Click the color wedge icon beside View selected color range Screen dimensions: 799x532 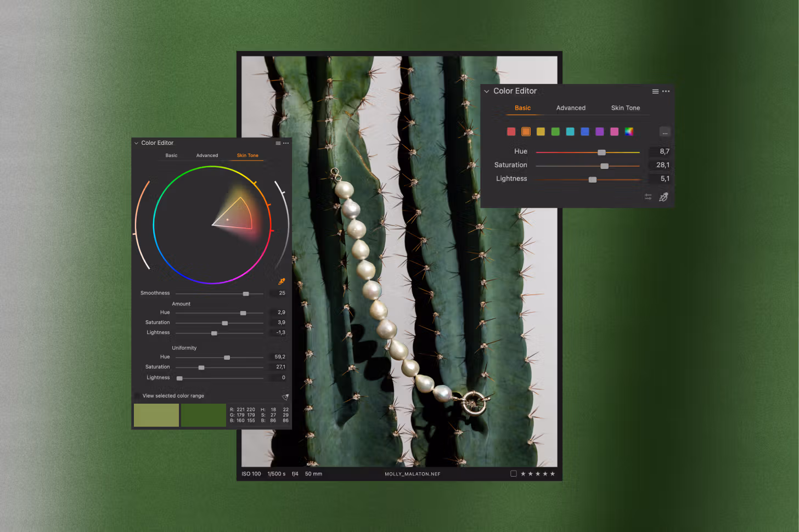pos(285,397)
